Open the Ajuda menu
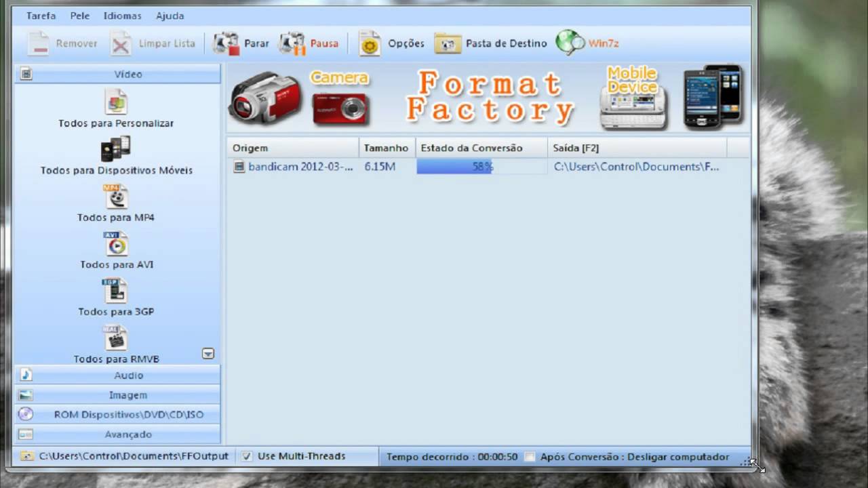 [x=170, y=16]
